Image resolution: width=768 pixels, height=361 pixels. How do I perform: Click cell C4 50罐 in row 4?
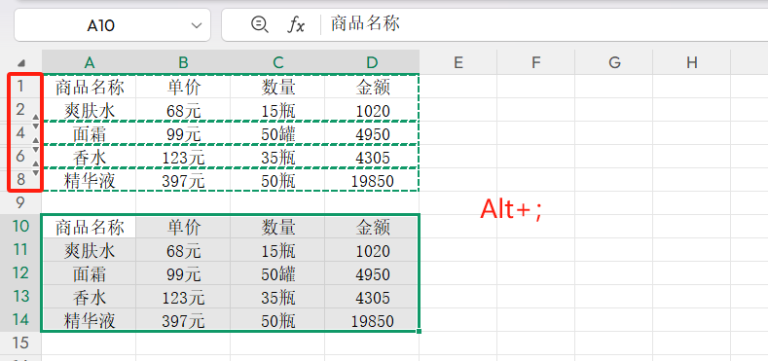pyautogui.click(x=278, y=133)
